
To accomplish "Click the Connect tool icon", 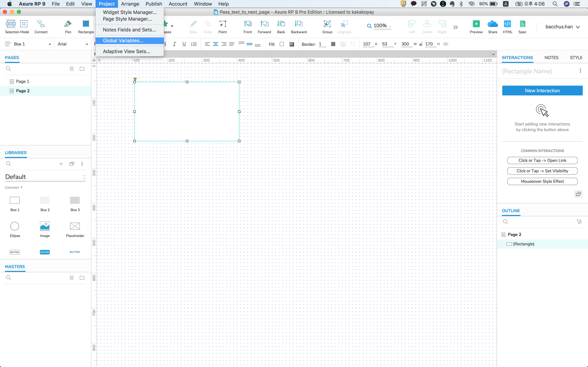I will coord(41,24).
